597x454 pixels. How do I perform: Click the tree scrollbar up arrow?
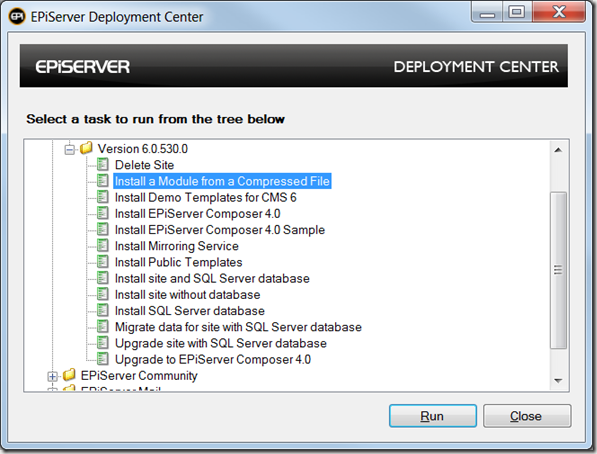click(x=558, y=150)
